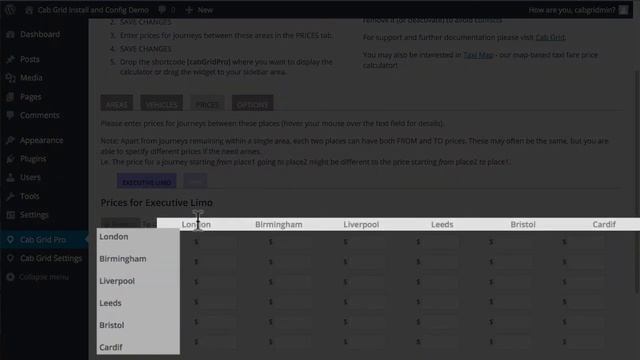The height and width of the screenshot is (360, 640).
Task: Switch to the AREAS tab
Action: (x=117, y=104)
